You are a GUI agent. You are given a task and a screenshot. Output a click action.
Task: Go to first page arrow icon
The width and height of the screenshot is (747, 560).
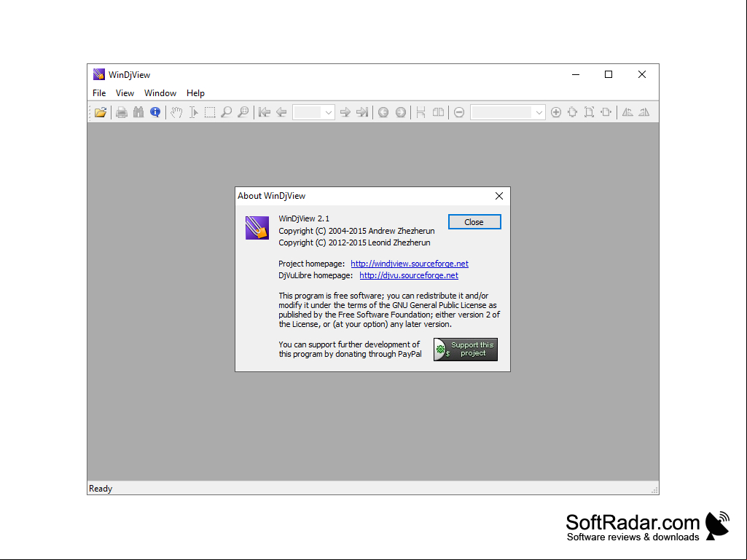click(265, 112)
